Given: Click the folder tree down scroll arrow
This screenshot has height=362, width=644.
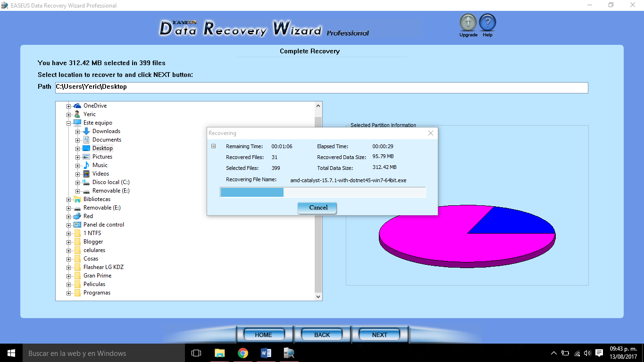Looking at the screenshot, I should point(318,297).
